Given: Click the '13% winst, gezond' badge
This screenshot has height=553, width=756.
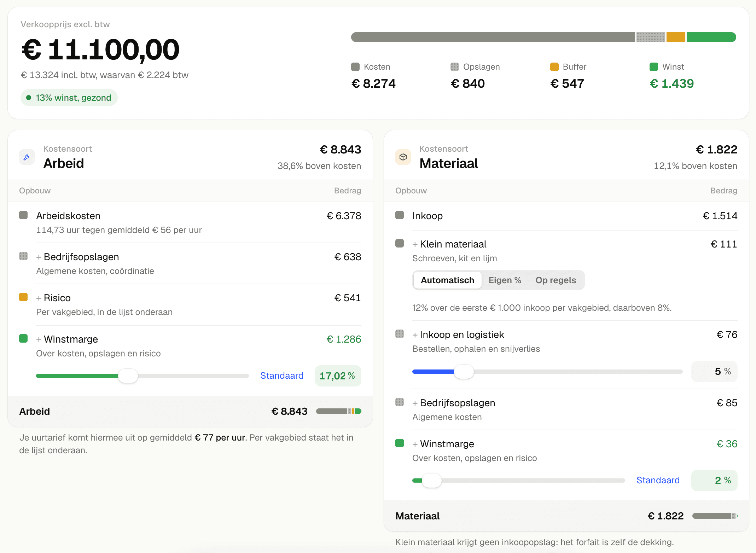Looking at the screenshot, I should (69, 98).
